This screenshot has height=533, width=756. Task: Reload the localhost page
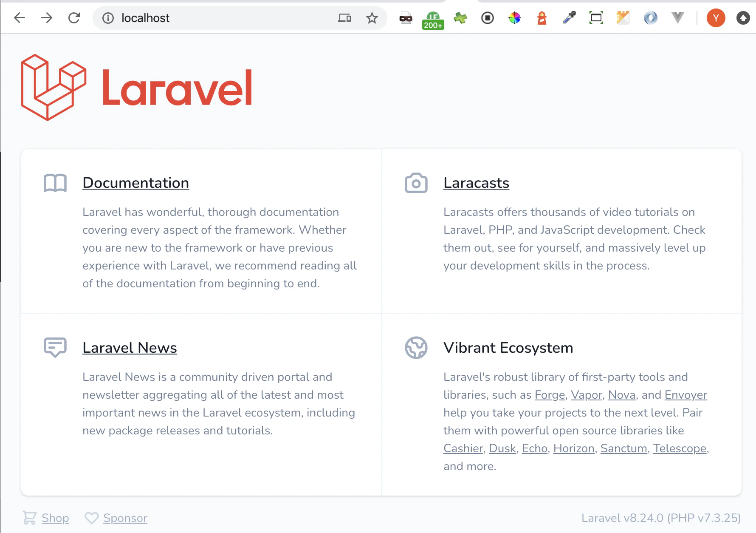tap(74, 18)
